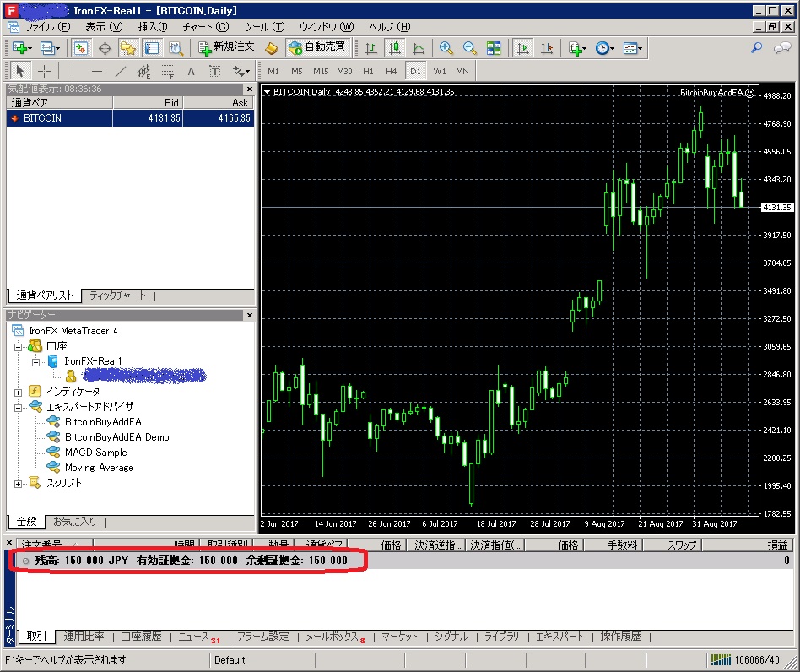The width and height of the screenshot is (800, 672).
Task: Toggle the Market Watch window icon
Action: 80,48
